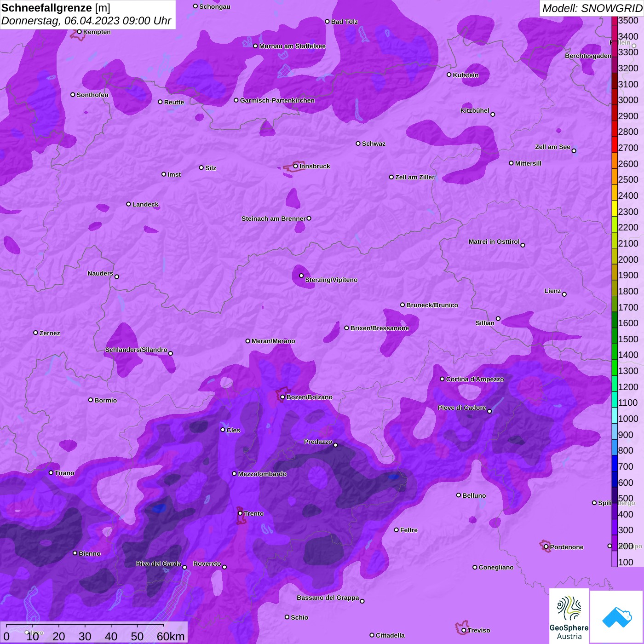Click the Brixen/Bressanone label

379,328
